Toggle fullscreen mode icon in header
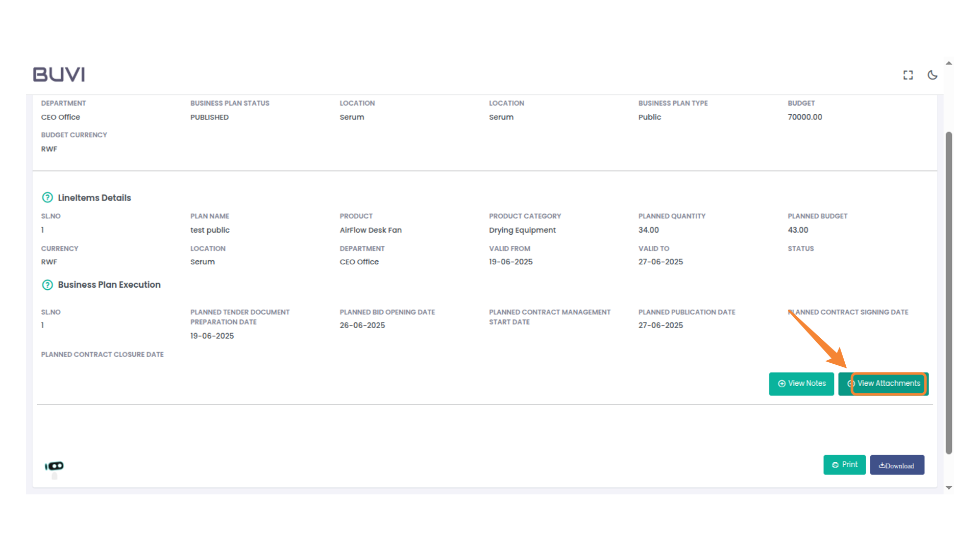The width and height of the screenshot is (980, 551). (908, 75)
